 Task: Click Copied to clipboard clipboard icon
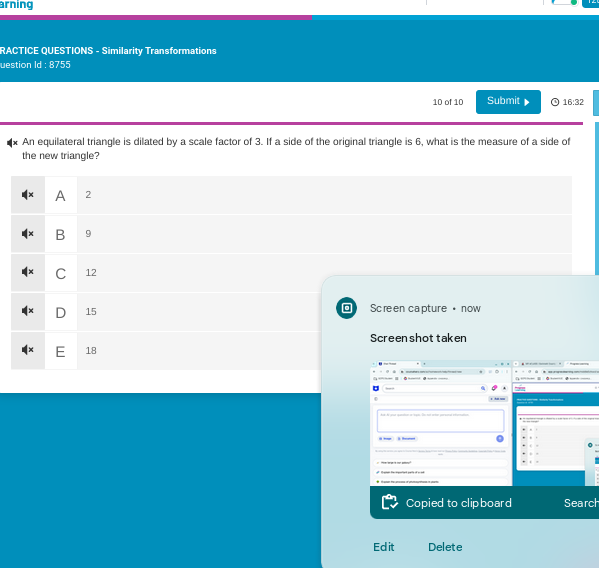pyautogui.click(x=390, y=502)
